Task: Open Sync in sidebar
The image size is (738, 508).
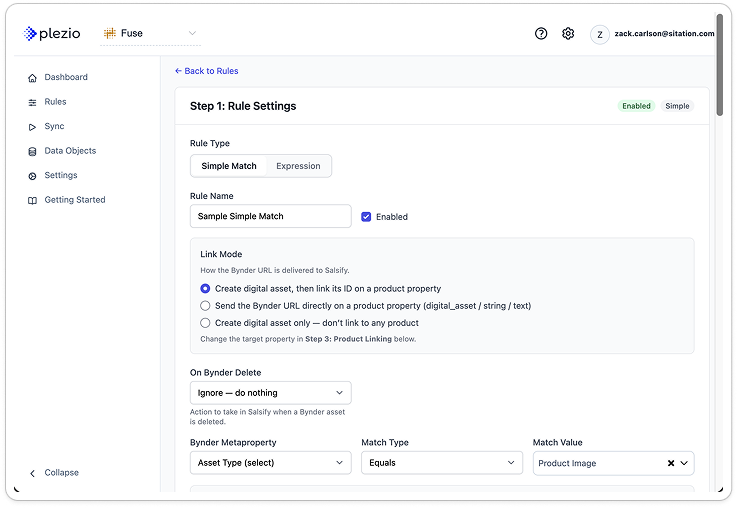Action: coord(55,126)
